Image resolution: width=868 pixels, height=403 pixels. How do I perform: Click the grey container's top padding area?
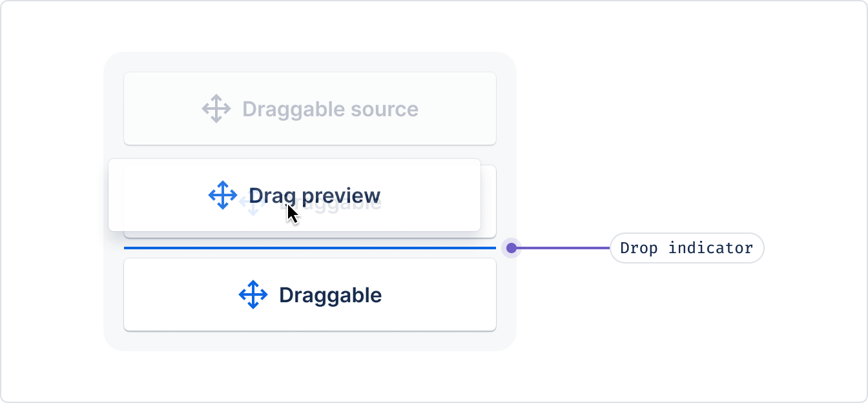click(x=310, y=62)
